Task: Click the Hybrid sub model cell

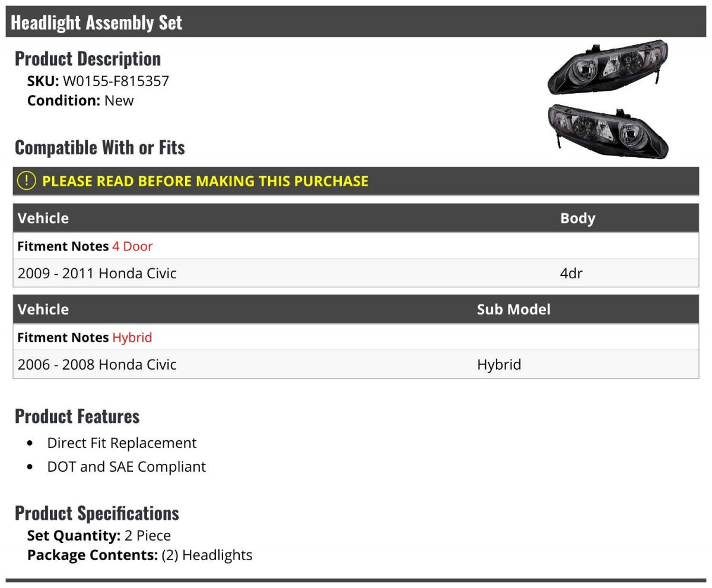Action: point(499,364)
